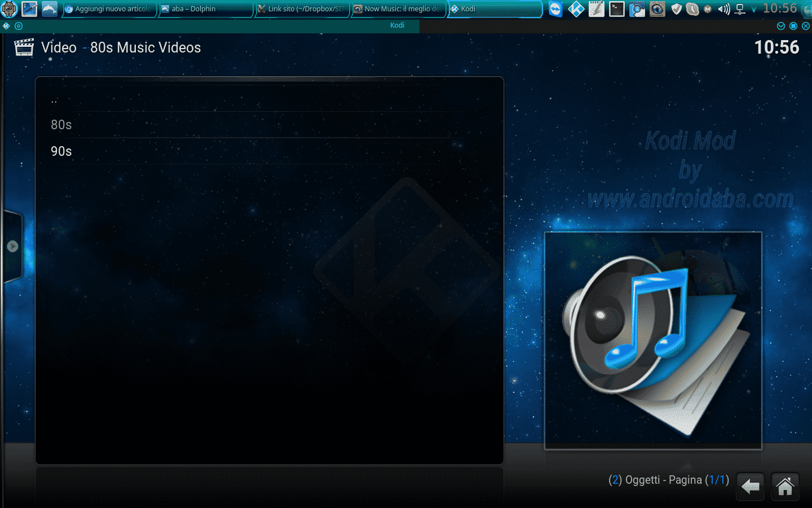This screenshot has height=508, width=812.
Task: Go to parent folder via '..' entry
Action: point(269,100)
